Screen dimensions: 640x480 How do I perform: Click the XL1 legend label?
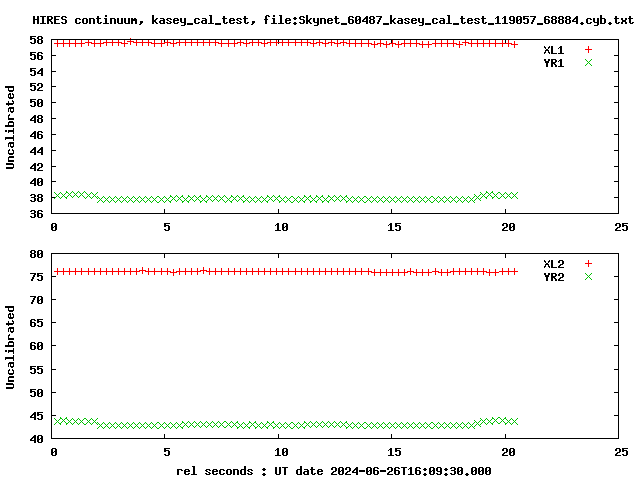pos(553,50)
